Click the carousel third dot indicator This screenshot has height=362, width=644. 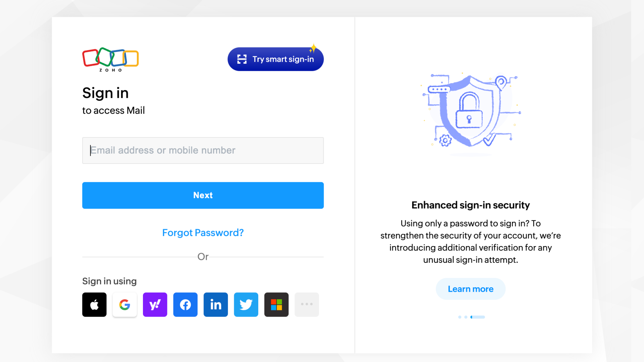click(478, 317)
